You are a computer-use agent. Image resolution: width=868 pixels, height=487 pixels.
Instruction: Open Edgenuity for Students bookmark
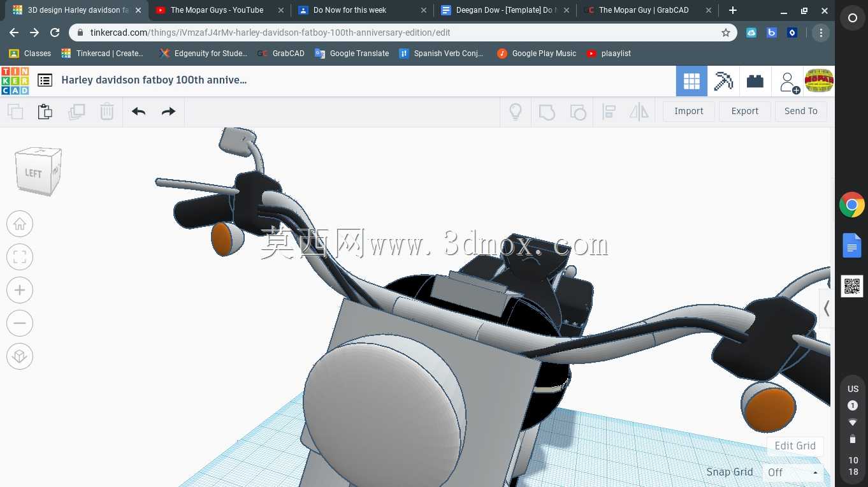tap(203, 54)
